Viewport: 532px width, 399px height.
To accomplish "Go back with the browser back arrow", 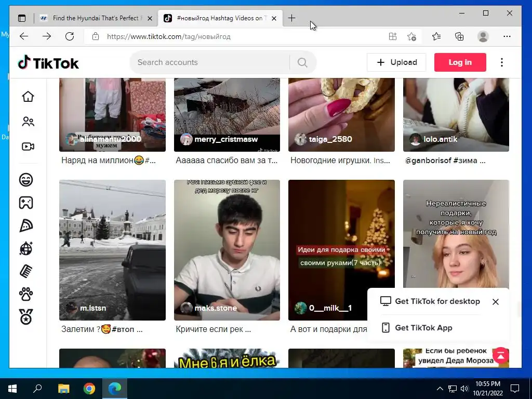I will [x=24, y=36].
